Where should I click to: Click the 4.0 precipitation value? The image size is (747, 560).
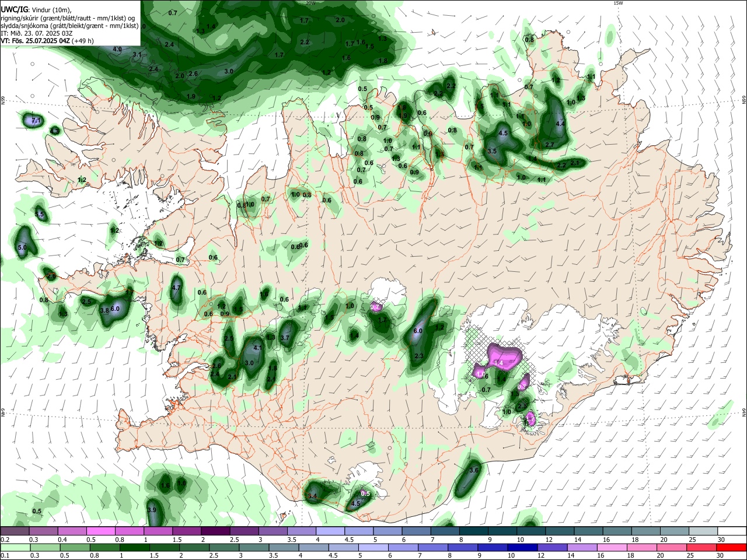117,50
